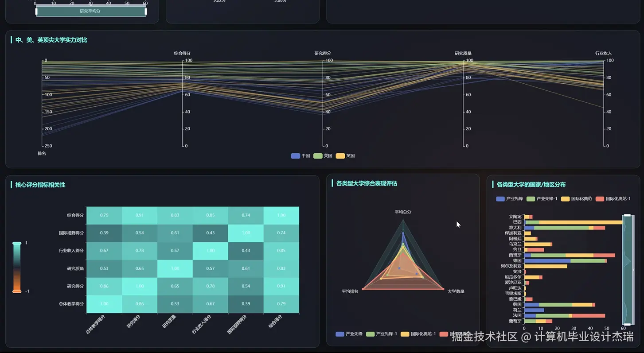Click heatmap cell 0.86 in the 研究得分 row
Viewport: 644px width, 353px height.
click(104, 286)
